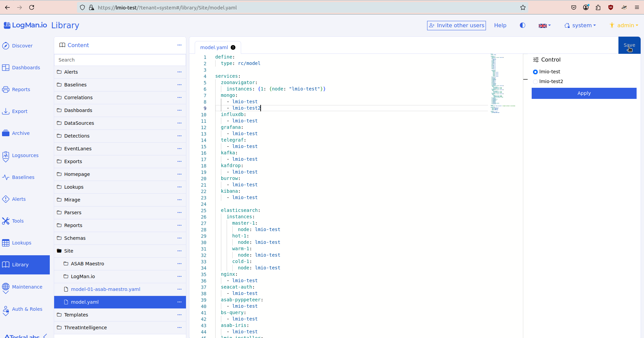Select the lmio-test2 radio option
644x338 pixels.
pos(535,82)
